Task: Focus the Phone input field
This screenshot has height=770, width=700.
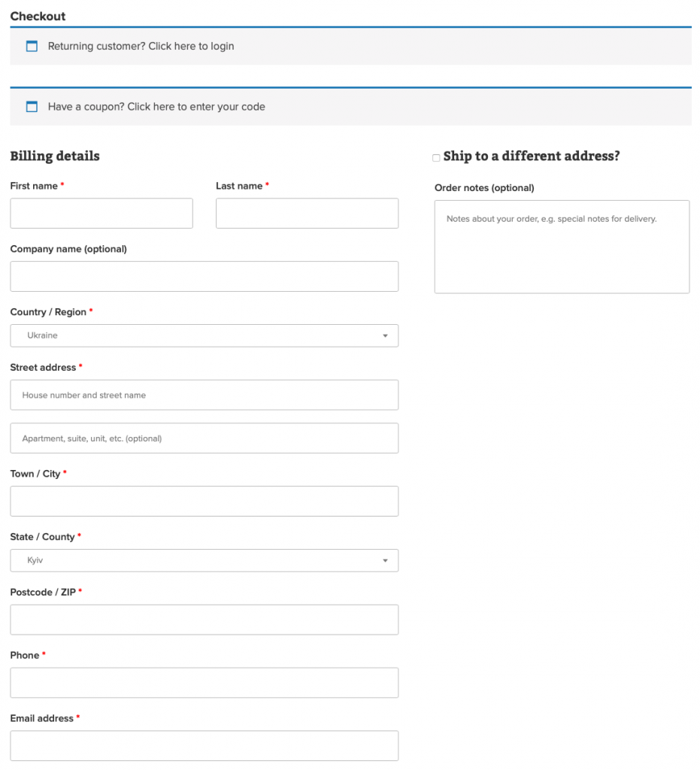Action: tap(205, 683)
